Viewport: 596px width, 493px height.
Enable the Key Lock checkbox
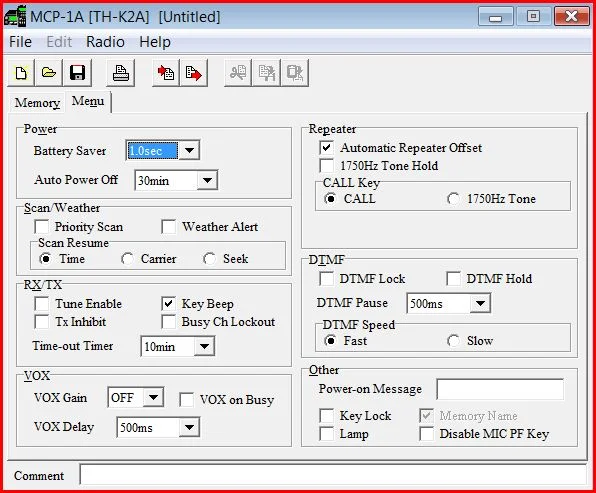327,416
